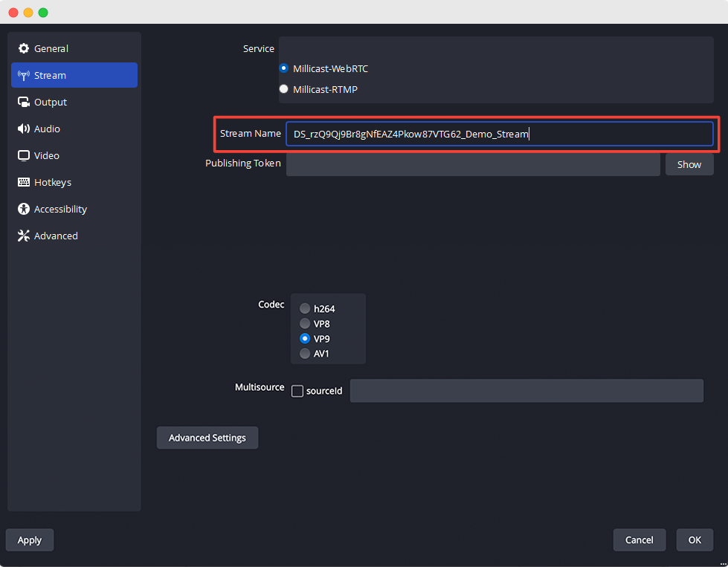Show the publishing token
Screen dimensions: 728x567
pyautogui.click(x=689, y=164)
